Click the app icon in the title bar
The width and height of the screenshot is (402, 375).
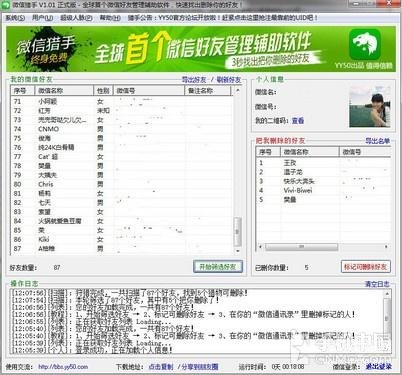pyautogui.click(x=7, y=5)
